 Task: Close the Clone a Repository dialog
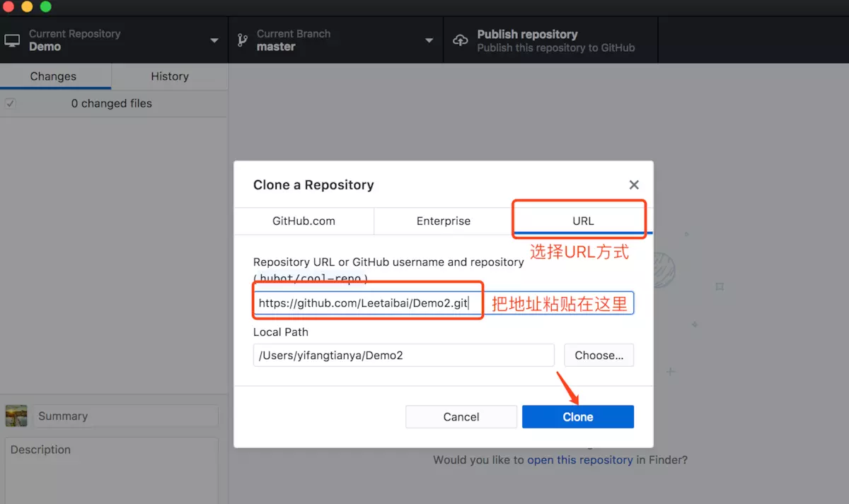tap(634, 184)
